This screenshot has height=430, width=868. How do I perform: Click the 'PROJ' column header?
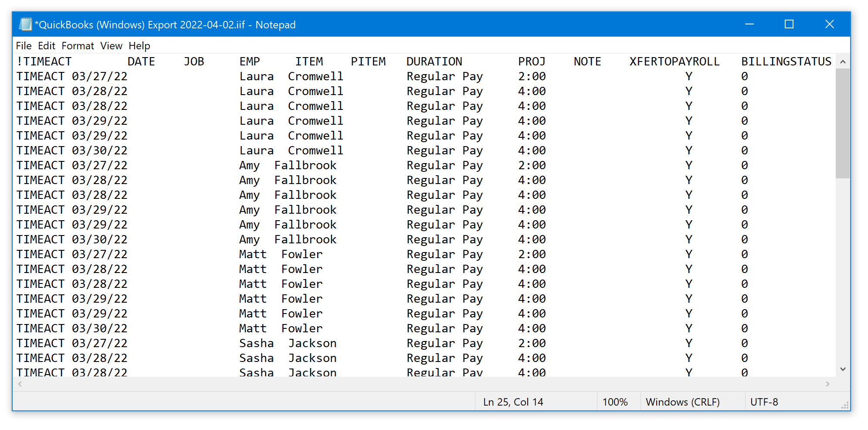(x=532, y=61)
